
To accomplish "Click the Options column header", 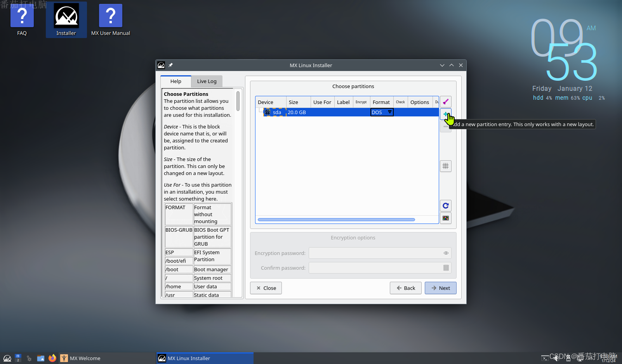I will pos(420,102).
